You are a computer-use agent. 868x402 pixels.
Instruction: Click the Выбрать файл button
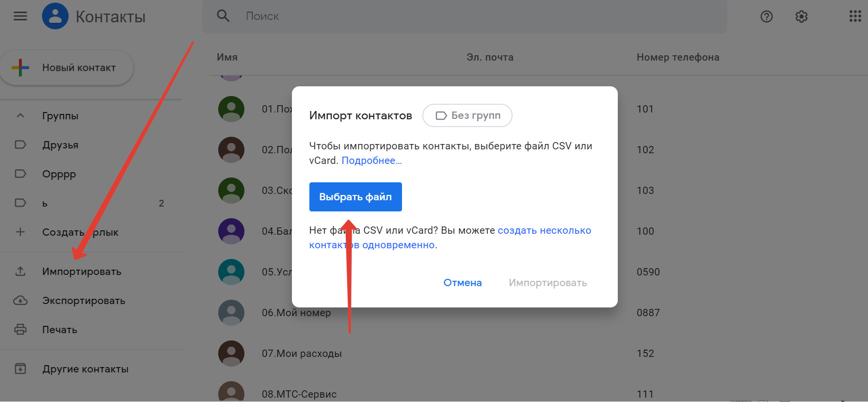tap(355, 197)
